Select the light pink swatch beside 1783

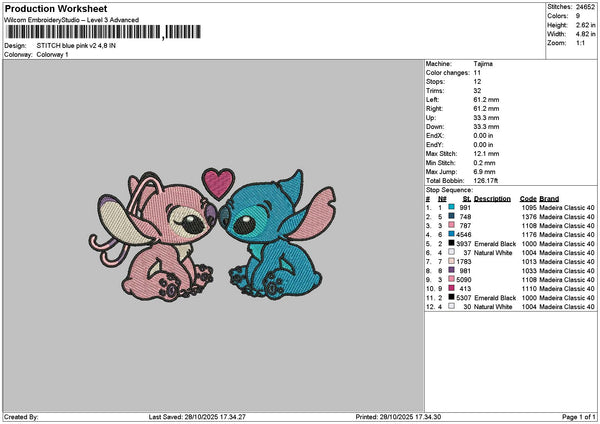(452, 261)
